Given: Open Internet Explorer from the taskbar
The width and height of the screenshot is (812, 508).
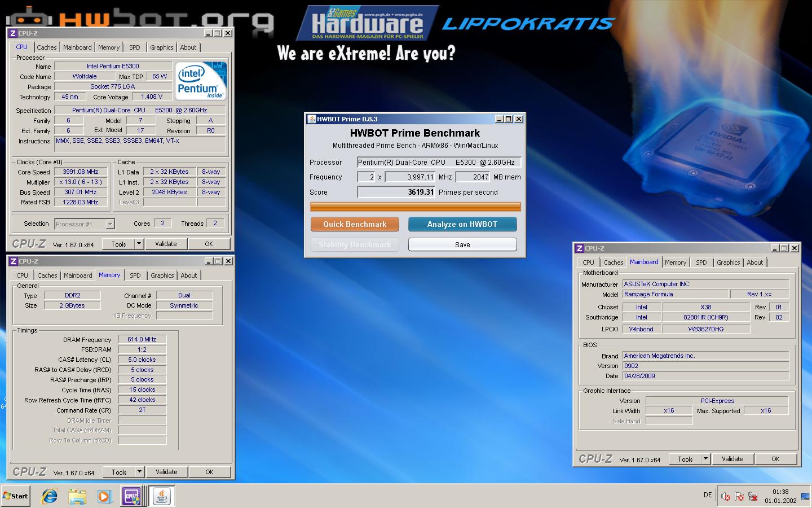Looking at the screenshot, I should pos(50,496).
